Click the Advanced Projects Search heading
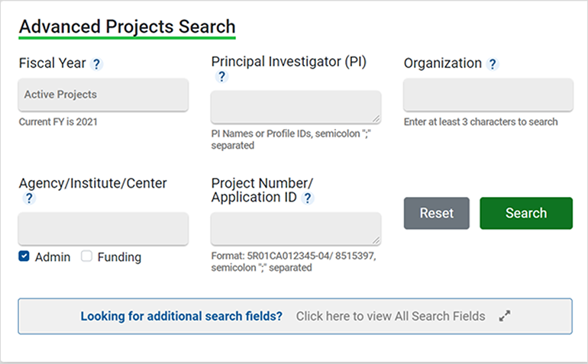This screenshot has width=588, height=364. coord(127,27)
